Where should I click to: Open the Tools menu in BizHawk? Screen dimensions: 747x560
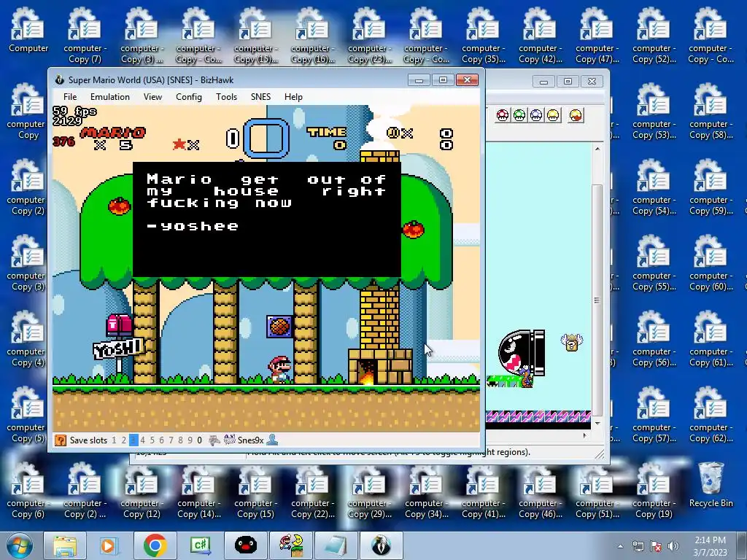tap(226, 97)
